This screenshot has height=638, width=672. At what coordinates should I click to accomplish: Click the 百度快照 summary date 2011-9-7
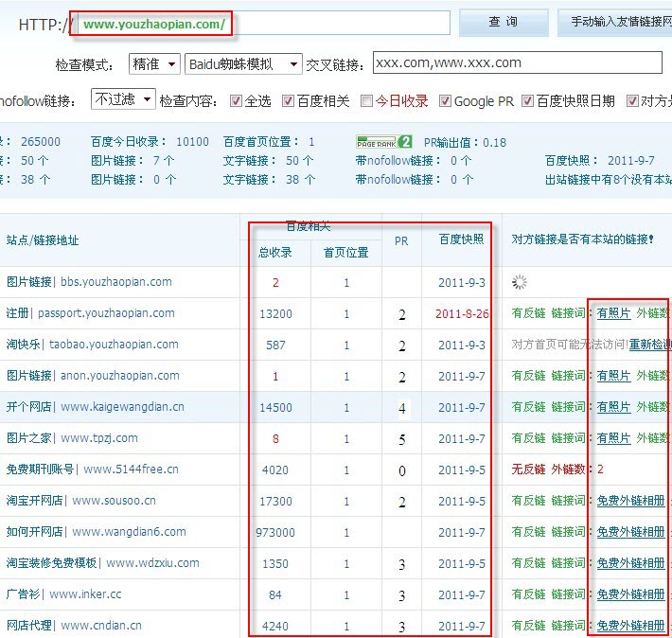coord(631,160)
